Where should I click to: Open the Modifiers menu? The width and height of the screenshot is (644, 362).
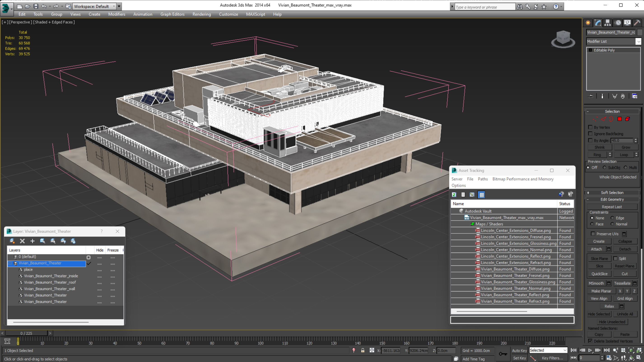point(117,14)
